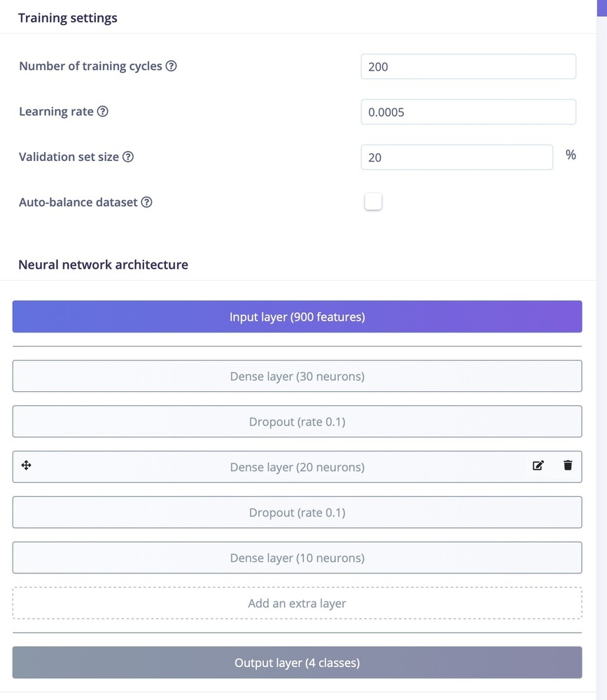The image size is (607, 700).
Task: Select Dense layer (30 neurons)
Action: click(x=297, y=377)
